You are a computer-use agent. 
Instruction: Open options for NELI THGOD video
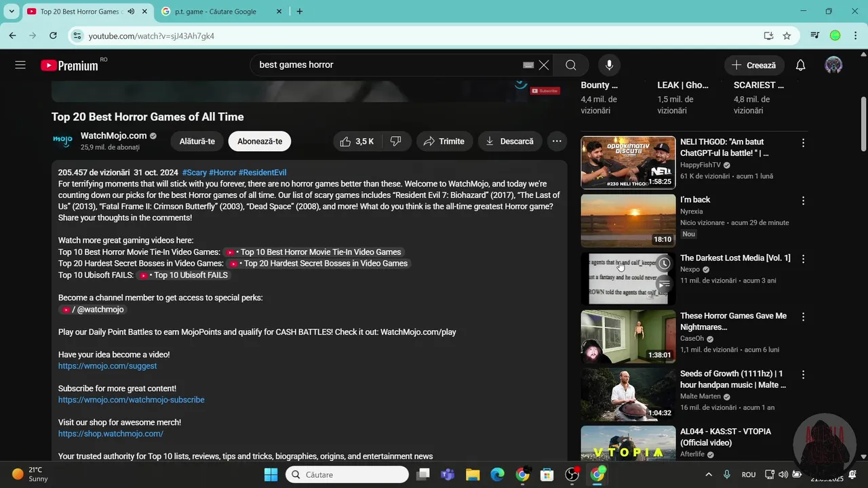803,143
